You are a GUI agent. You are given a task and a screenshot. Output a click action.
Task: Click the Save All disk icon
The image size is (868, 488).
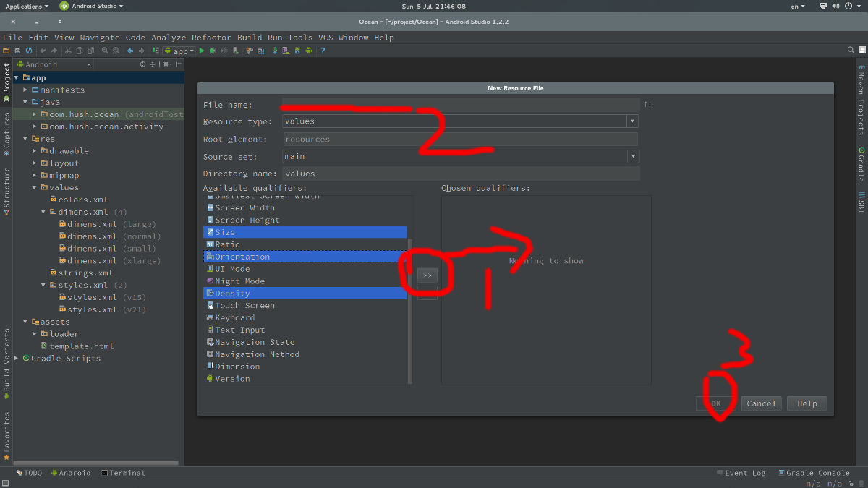coord(17,51)
